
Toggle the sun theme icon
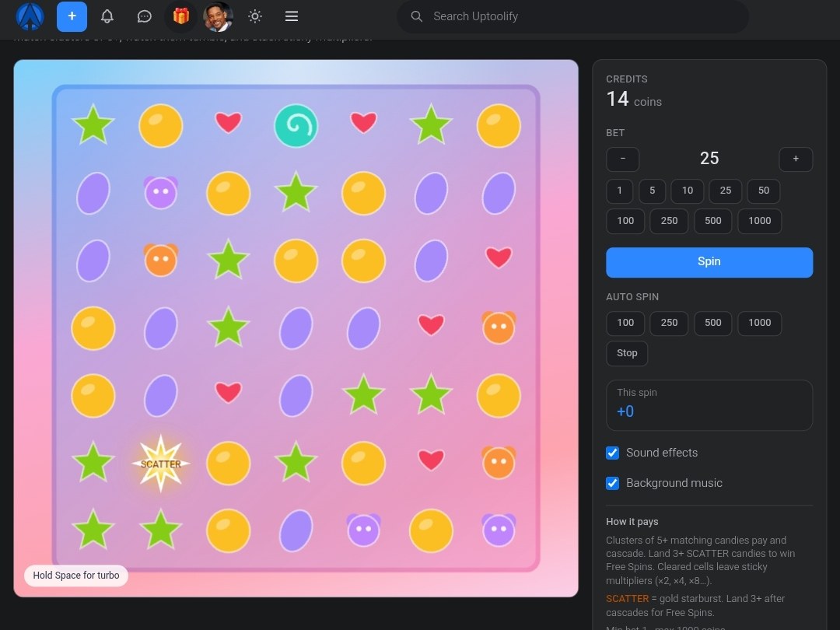coord(255,16)
